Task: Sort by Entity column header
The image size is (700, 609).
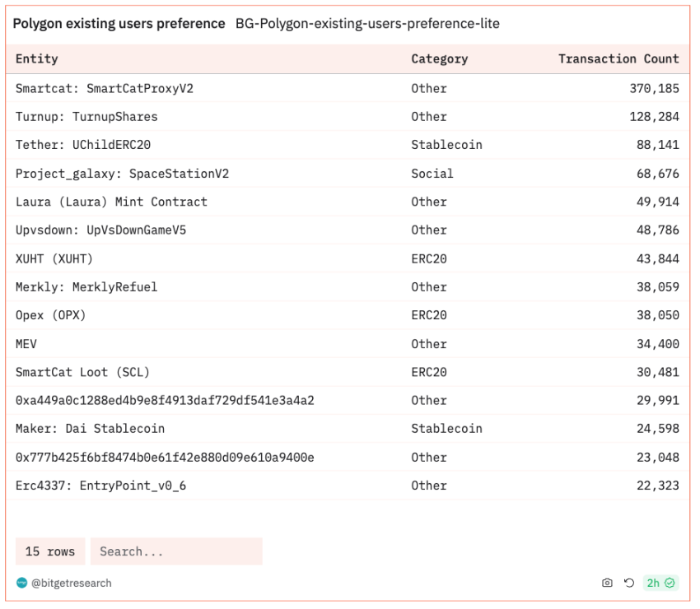Action: click(36, 59)
